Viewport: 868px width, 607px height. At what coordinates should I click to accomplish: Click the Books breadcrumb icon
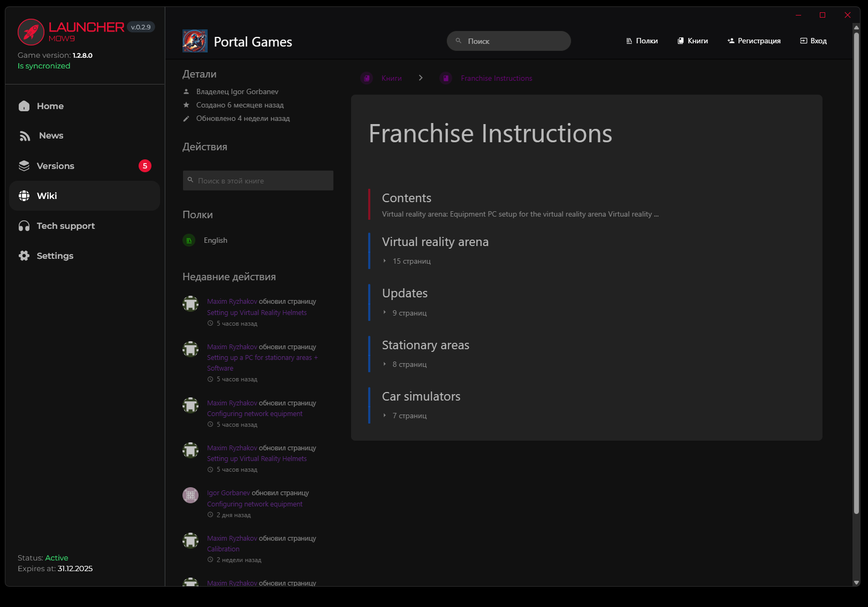pyautogui.click(x=367, y=78)
